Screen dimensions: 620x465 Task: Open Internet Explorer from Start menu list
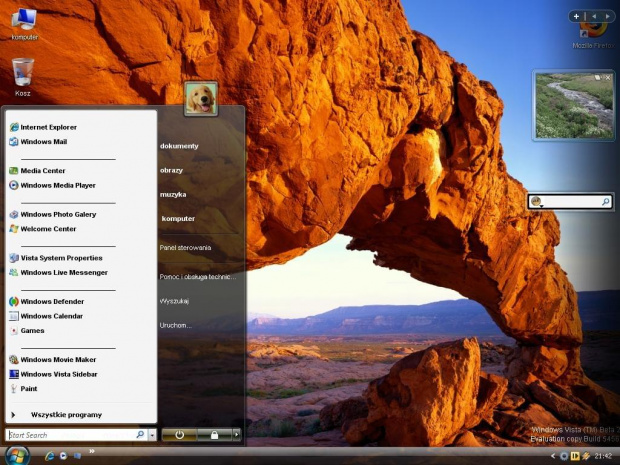click(x=43, y=127)
